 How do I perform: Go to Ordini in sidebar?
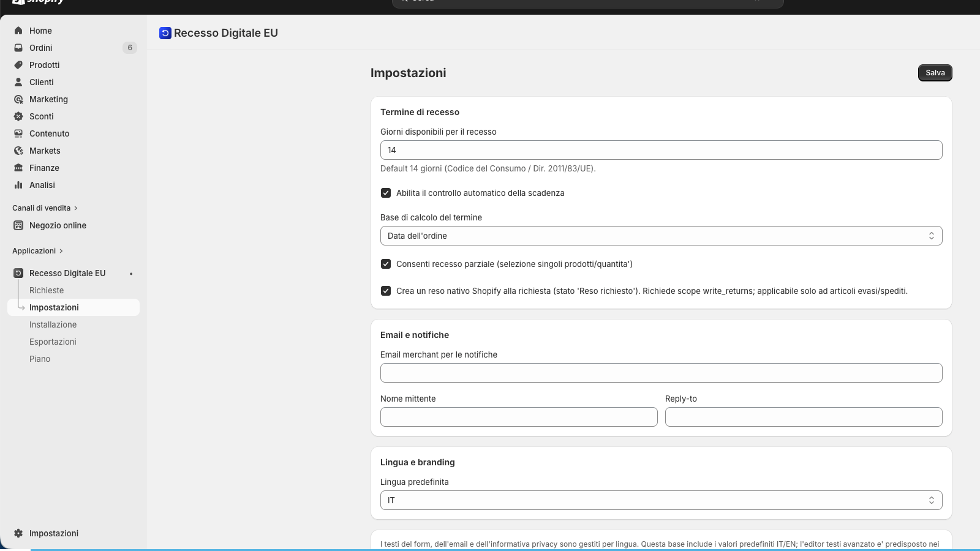(x=73, y=48)
